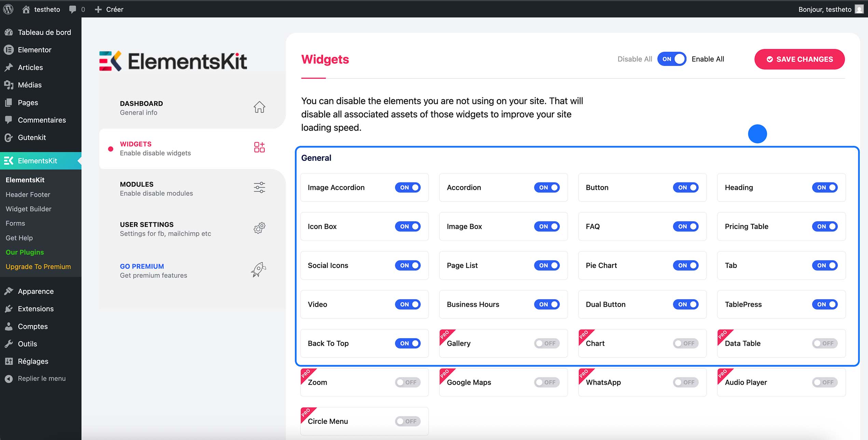Open the Créer dropdown menu

[x=109, y=9]
